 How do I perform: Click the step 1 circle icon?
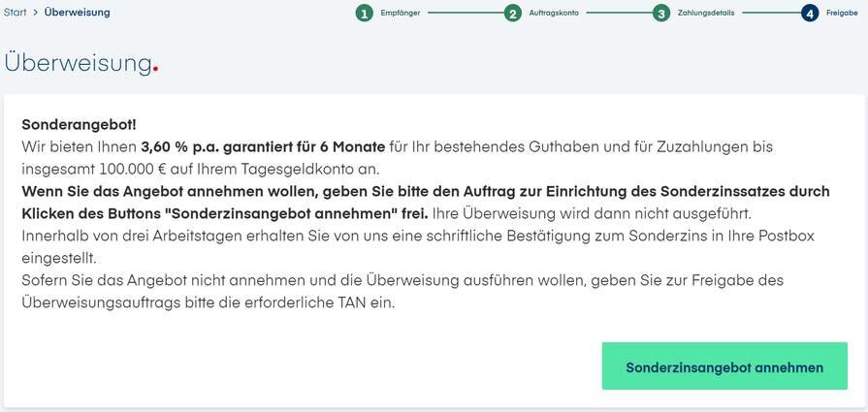tap(364, 14)
